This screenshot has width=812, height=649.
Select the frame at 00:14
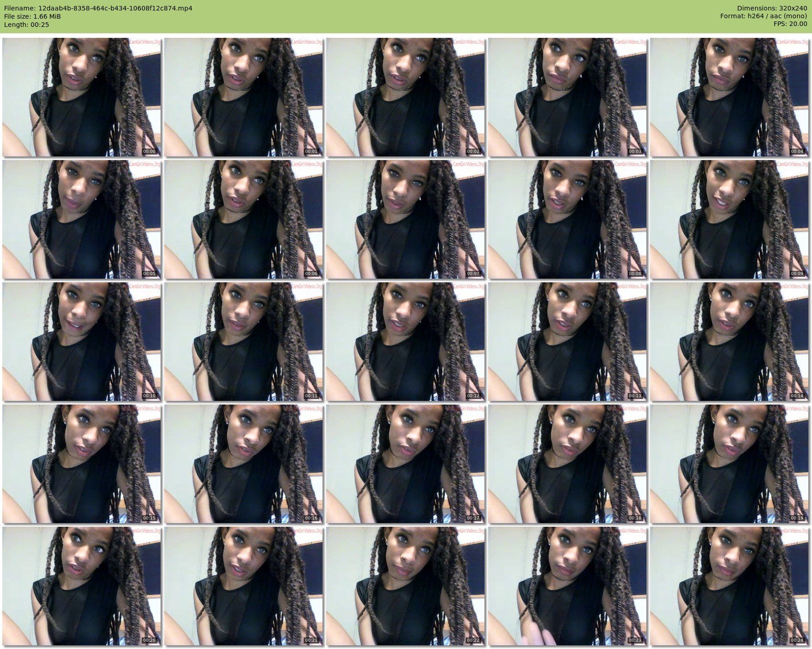(729, 342)
